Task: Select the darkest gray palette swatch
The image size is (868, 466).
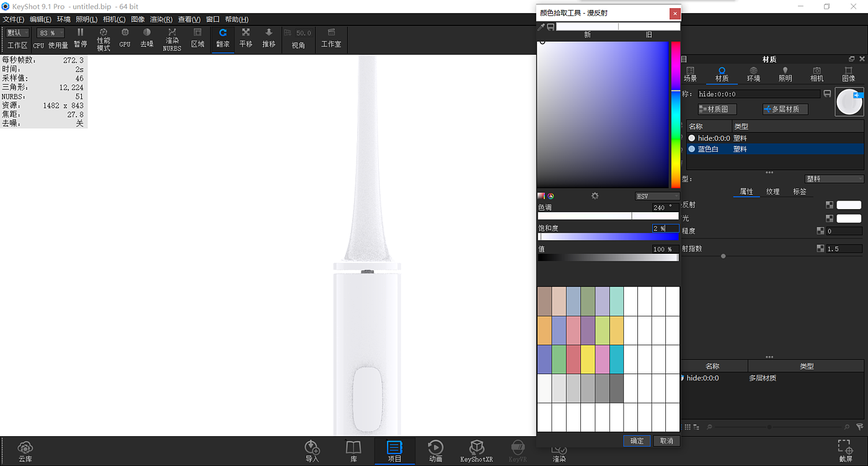Action: coord(616,388)
